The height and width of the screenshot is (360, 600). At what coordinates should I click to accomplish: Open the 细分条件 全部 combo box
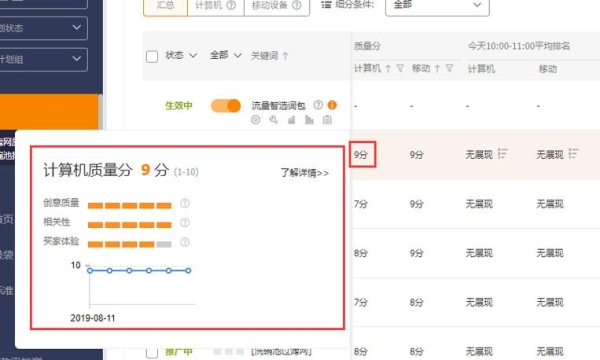pyautogui.click(x=437, y=5)
